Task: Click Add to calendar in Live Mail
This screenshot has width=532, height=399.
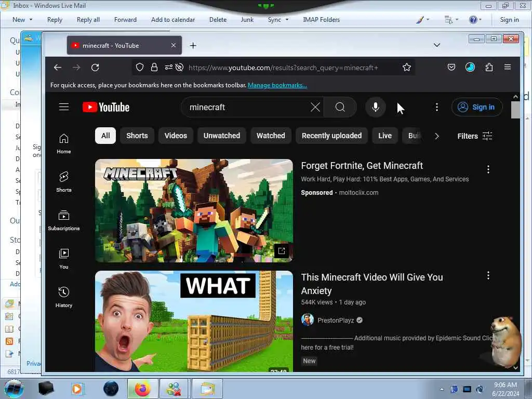Action: 173,20
